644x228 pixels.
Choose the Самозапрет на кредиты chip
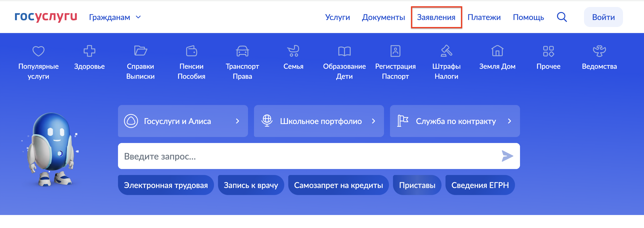[338, 185]
